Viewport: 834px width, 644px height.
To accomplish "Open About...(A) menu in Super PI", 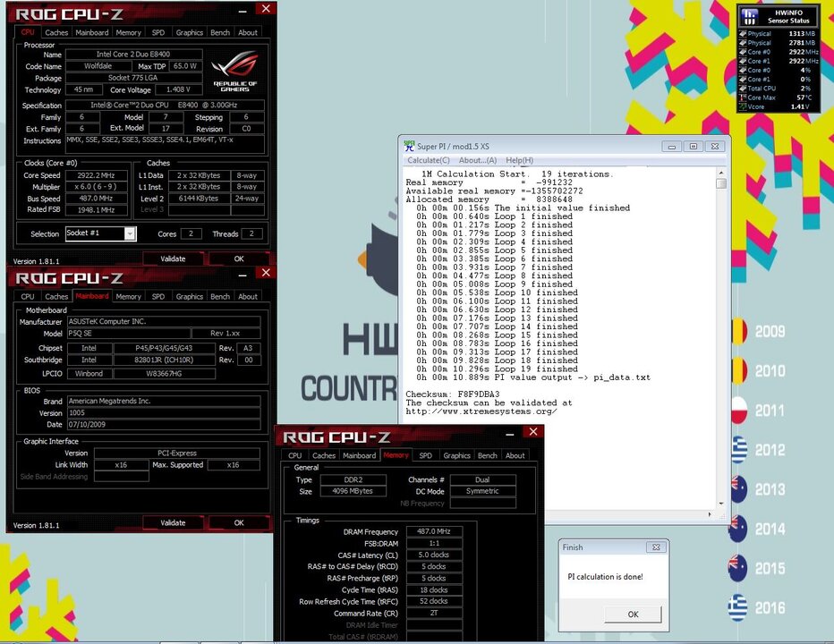I will [478, 160].
